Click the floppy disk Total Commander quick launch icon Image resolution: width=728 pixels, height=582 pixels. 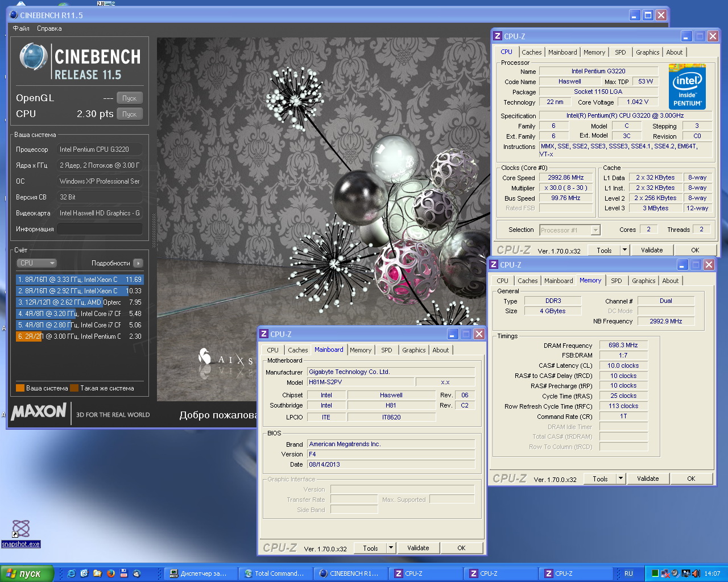[x=123, y=573]
